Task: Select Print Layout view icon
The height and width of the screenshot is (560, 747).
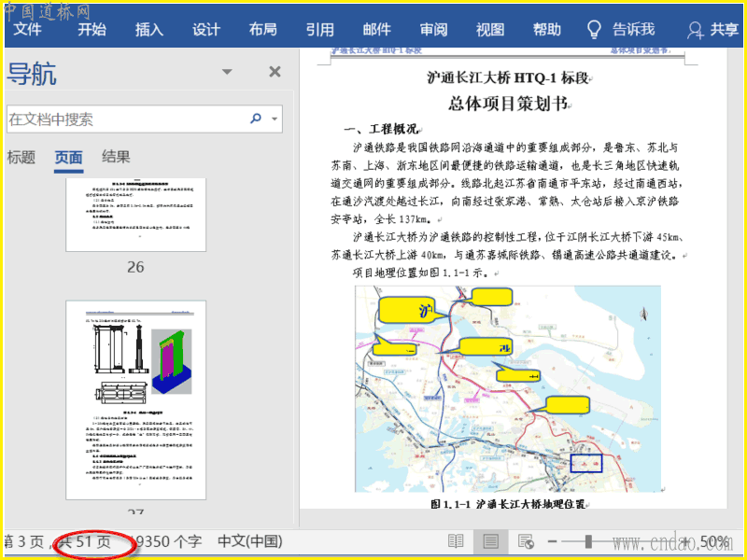Action: [489, 541]
